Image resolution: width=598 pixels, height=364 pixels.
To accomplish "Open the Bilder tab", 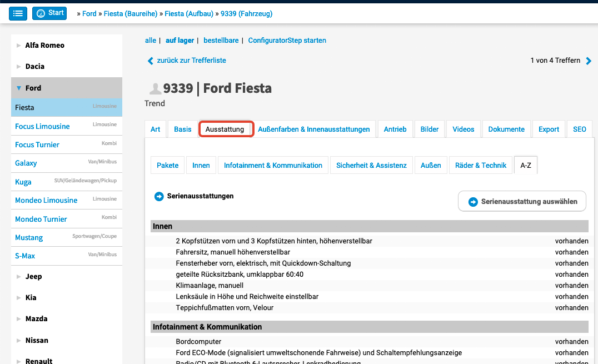I will point(430,129).
